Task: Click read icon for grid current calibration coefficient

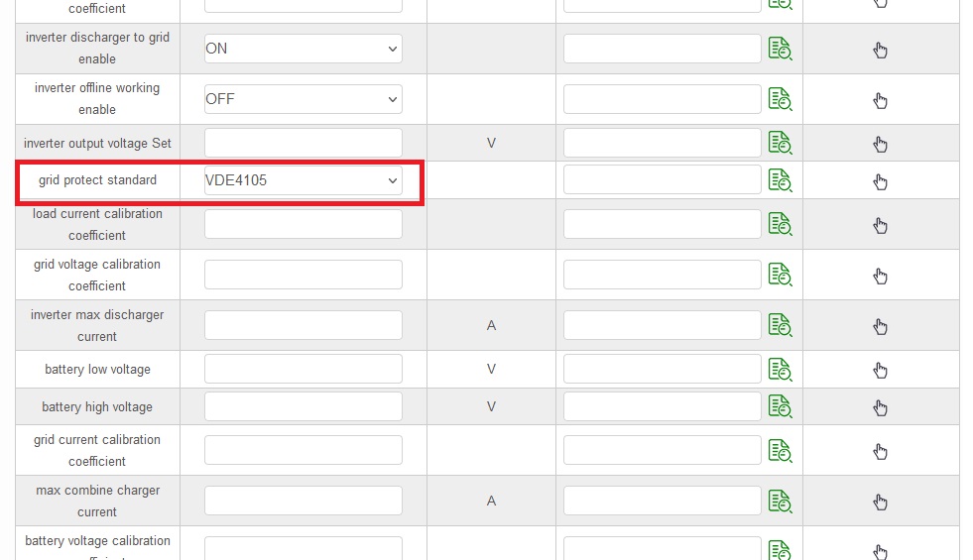Action: pos(780,450)
